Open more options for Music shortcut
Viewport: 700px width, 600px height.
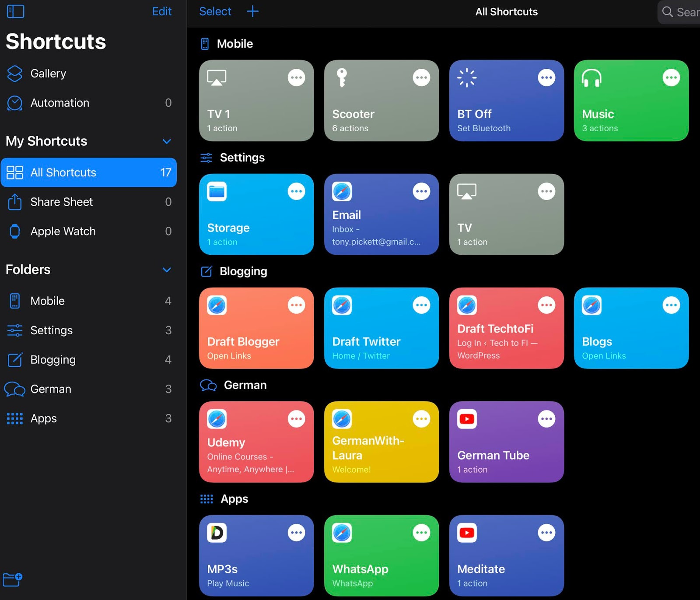click(671, 78)
